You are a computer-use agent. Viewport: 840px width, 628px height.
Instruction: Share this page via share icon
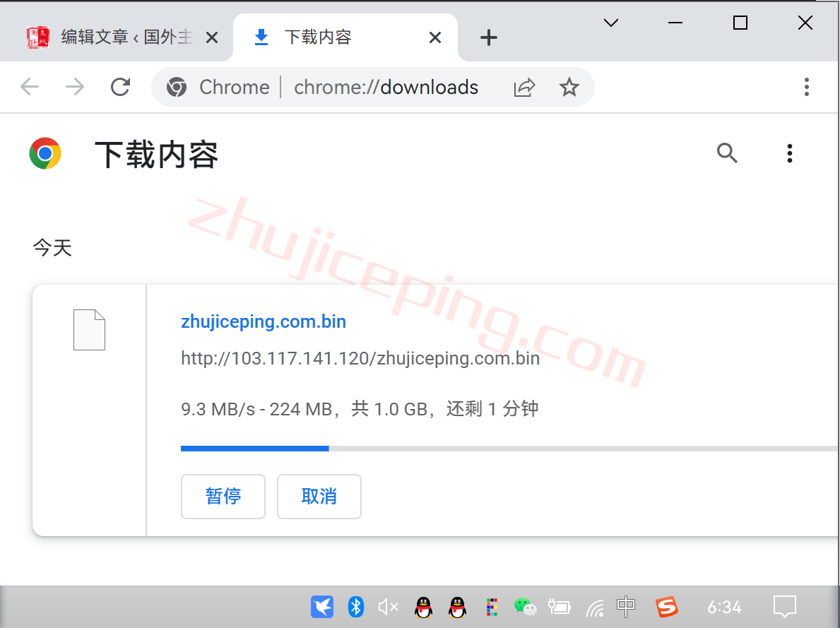(524, 87)
